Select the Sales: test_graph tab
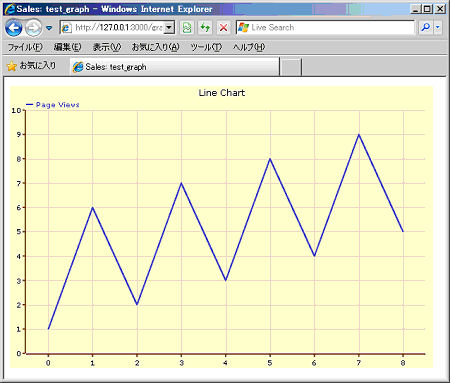452x385 pixels. (174, 67)
